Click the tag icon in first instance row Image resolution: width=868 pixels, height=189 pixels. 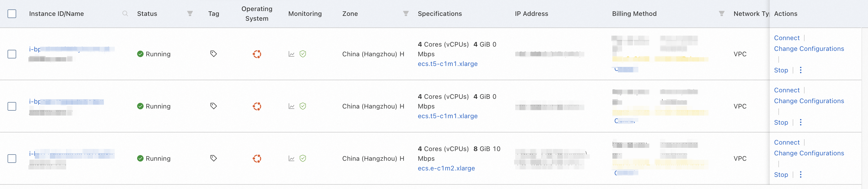coord(213,54)
